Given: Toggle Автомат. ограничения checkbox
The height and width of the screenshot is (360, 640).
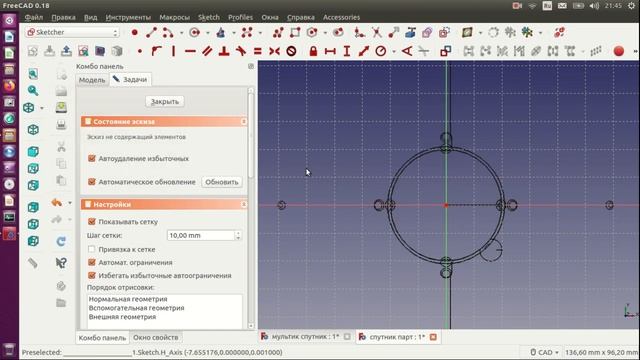Looking at the screenshot, I should 92,262.
